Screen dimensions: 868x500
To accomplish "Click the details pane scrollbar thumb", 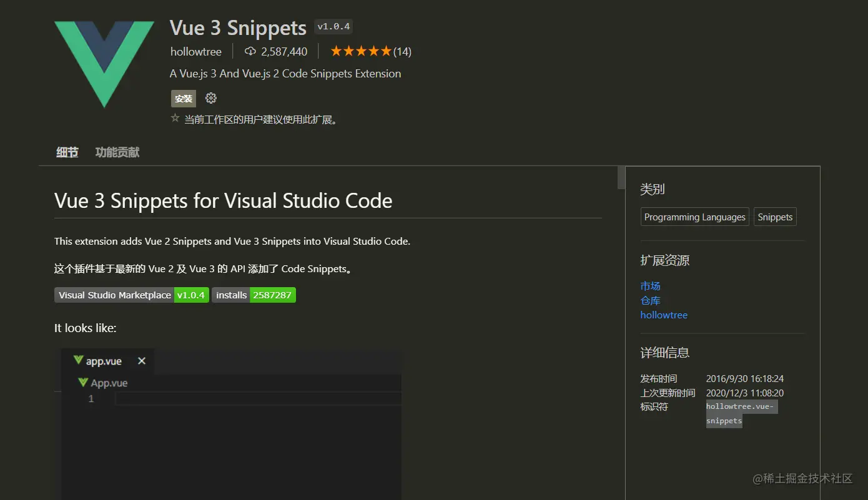I will point(621,177).
